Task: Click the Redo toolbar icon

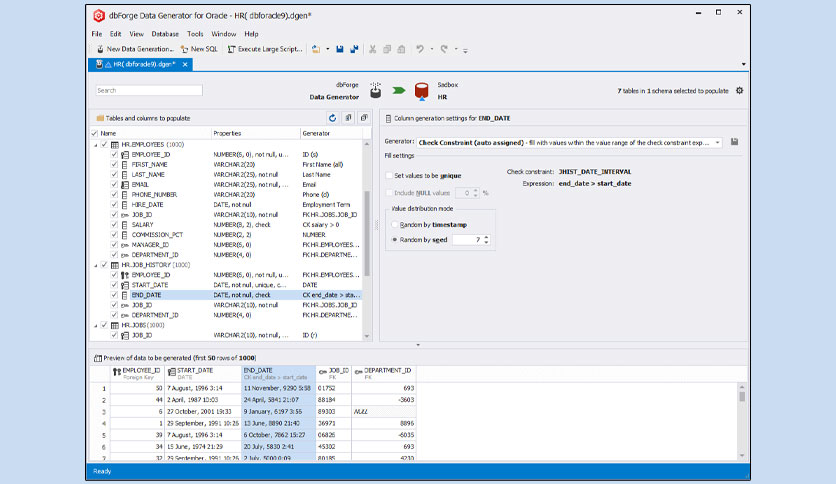Action: [444, 49]
